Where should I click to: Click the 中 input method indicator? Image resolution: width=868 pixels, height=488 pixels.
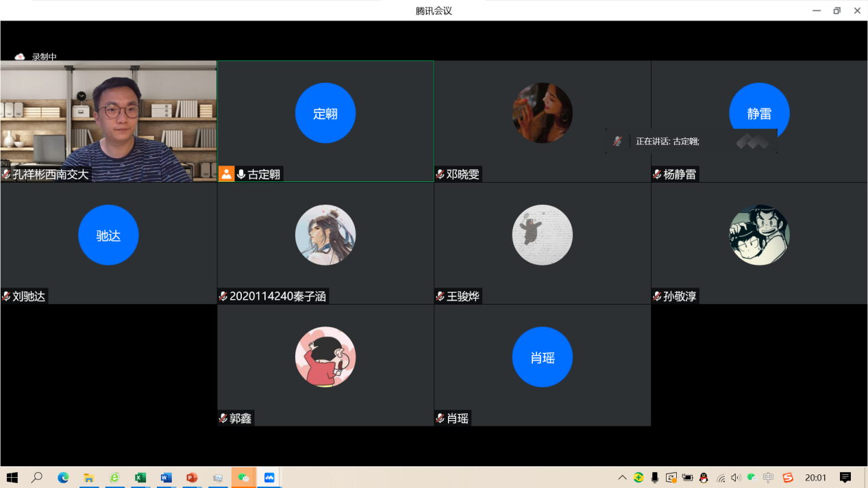[x=768, y=478]
